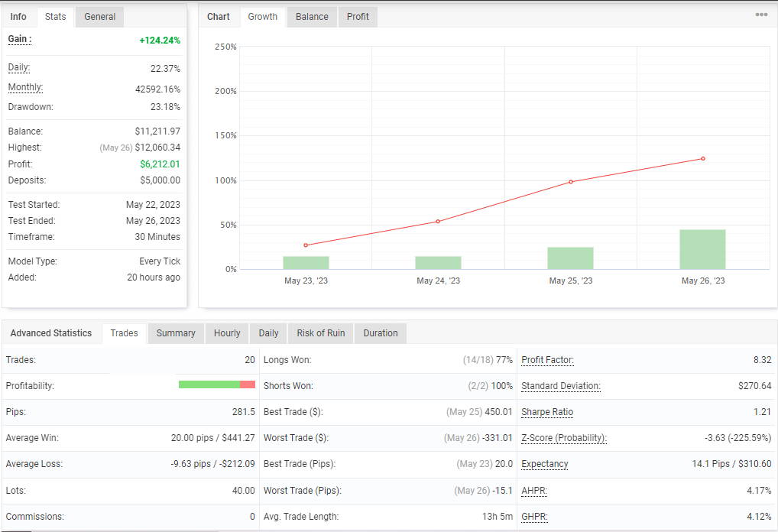Screen dimensions: 778x532
Task: Click the (14/18) 77% longs won value
Action: point(488,360)
